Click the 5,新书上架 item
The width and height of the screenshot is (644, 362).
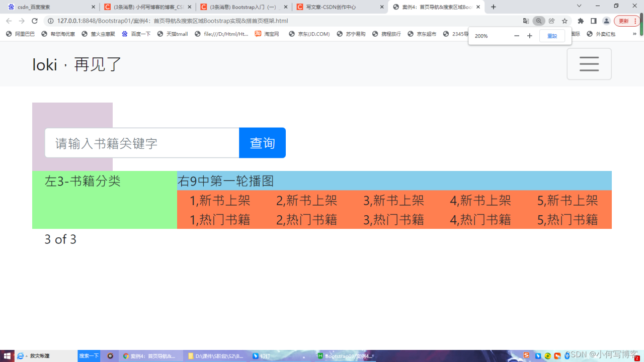568,200
